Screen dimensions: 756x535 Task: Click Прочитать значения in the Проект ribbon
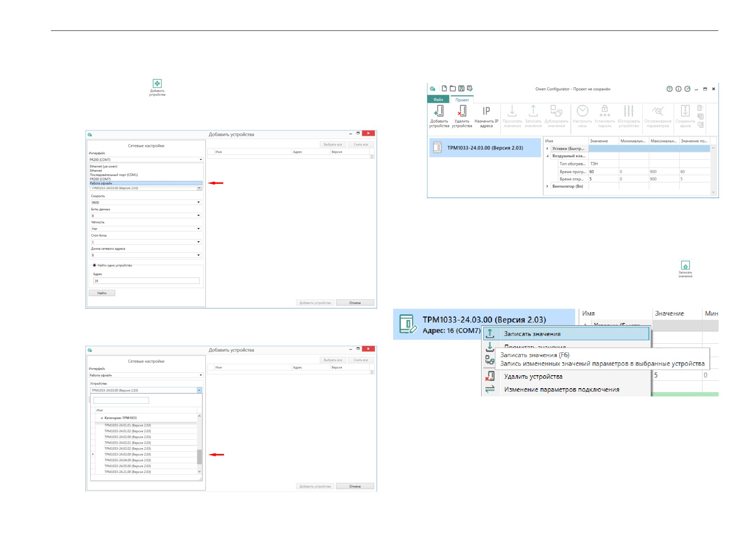pos(512,116)
